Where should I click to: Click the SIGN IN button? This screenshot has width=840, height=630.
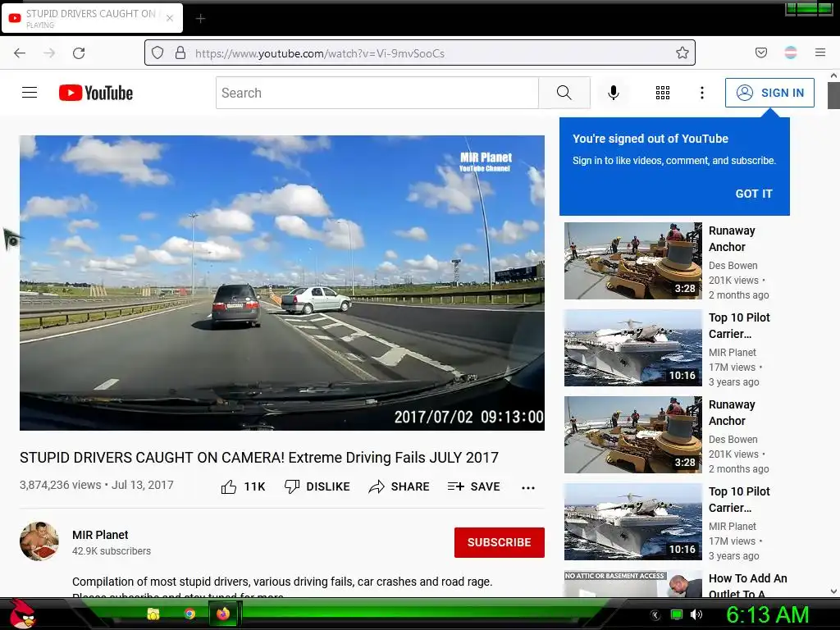click(x=769, y=93)
